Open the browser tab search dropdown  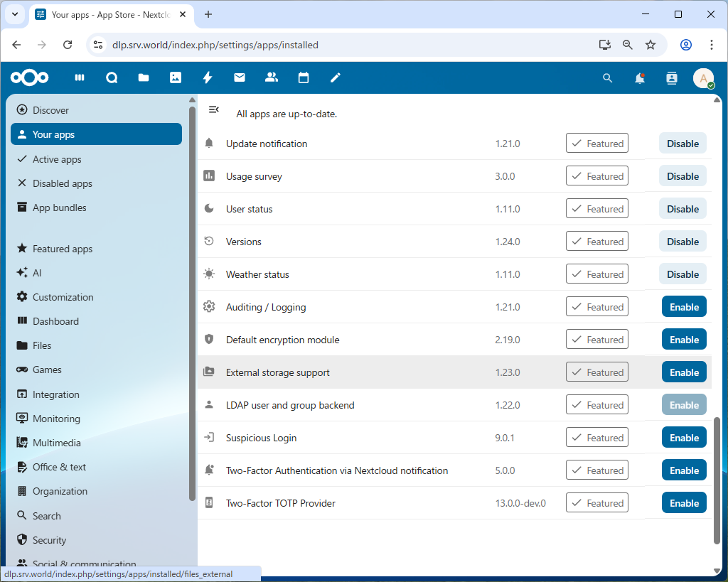click(x=14, y=14)
